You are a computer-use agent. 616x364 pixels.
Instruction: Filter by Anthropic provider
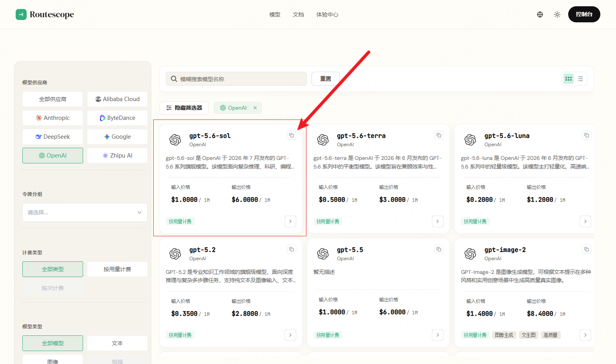coord(53,118)
